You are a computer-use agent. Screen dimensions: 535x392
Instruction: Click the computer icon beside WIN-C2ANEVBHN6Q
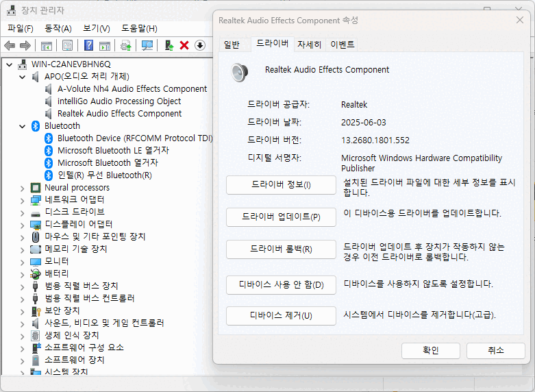(x=23, y=64)
